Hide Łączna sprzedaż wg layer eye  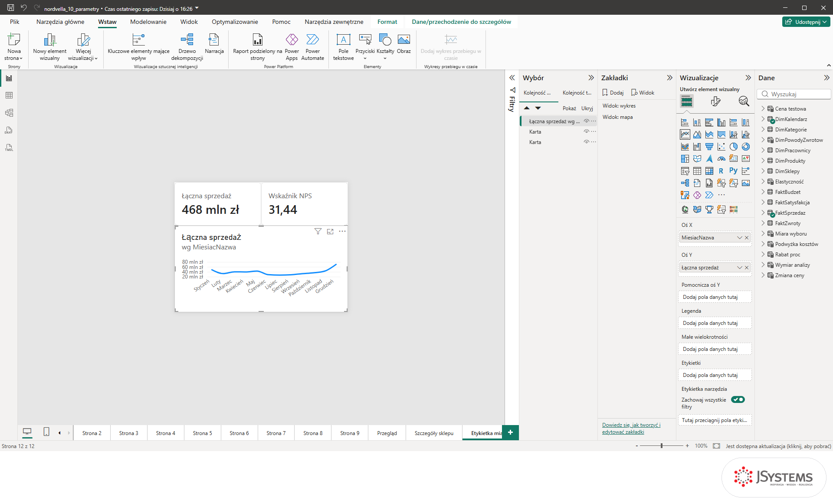(586, 121)
